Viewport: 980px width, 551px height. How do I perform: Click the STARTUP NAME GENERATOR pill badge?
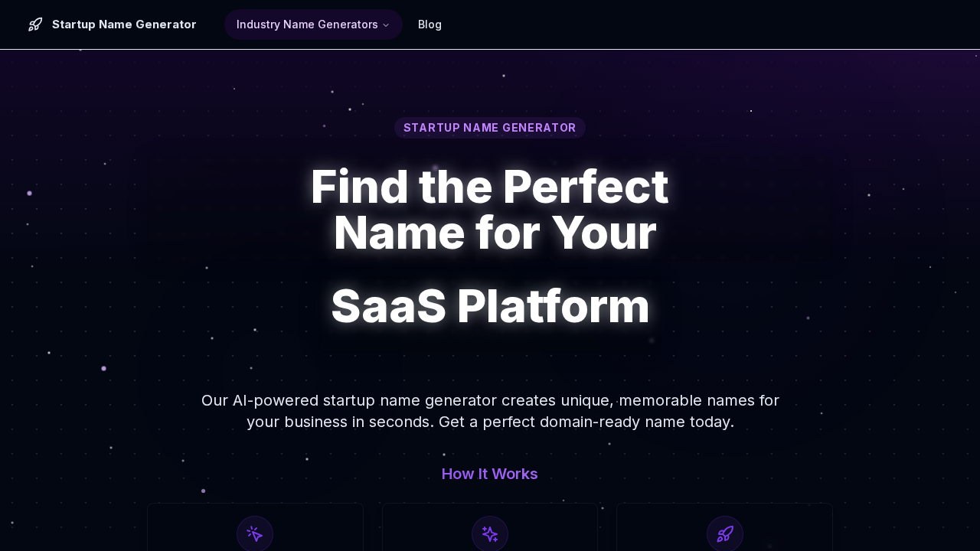click(490, 128)
